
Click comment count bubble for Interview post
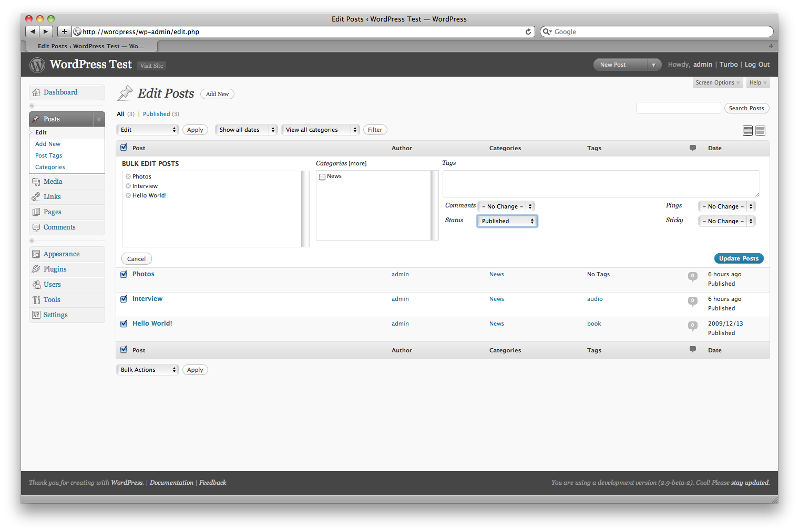693,301
